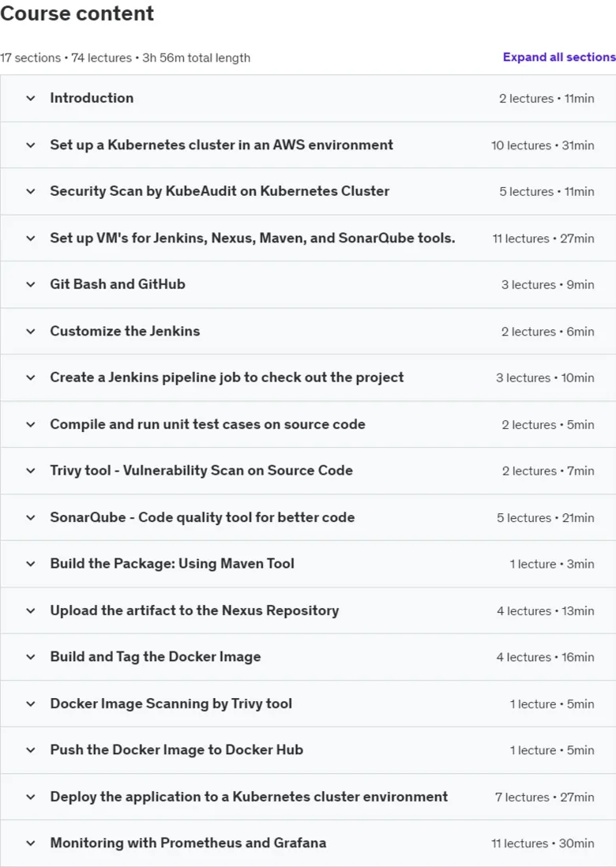616x867 pixels.
Task: Click the 11 lectures 30min label for Monitoring
Action: [x=543, y=843]
